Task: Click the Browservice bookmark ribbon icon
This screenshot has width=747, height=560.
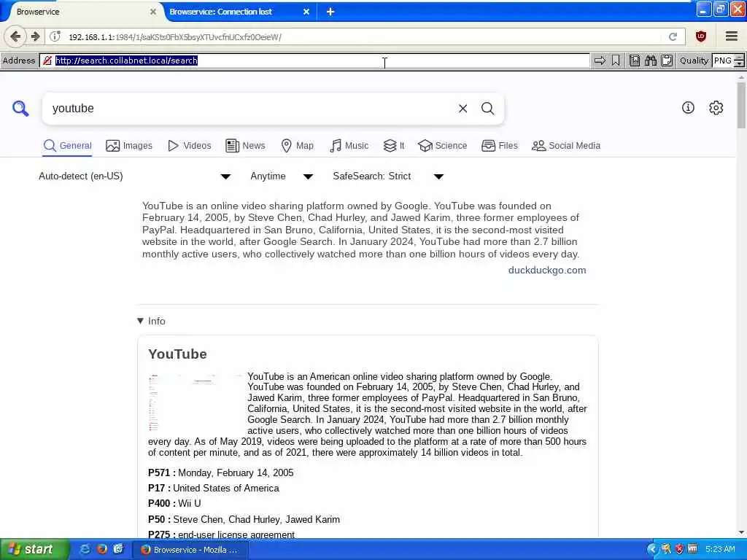Action: coord(616,61)
